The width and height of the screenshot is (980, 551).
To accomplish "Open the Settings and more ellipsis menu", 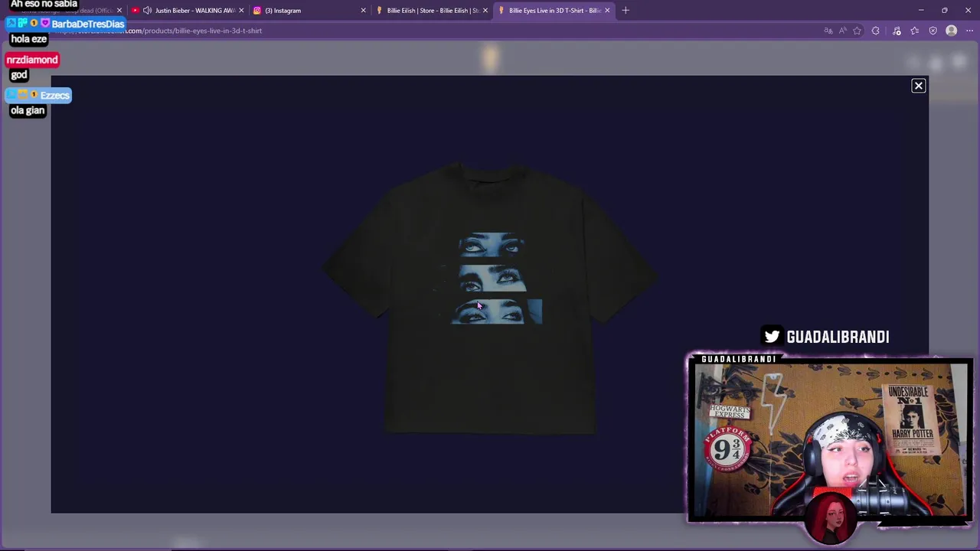I will tap(969, 31).
